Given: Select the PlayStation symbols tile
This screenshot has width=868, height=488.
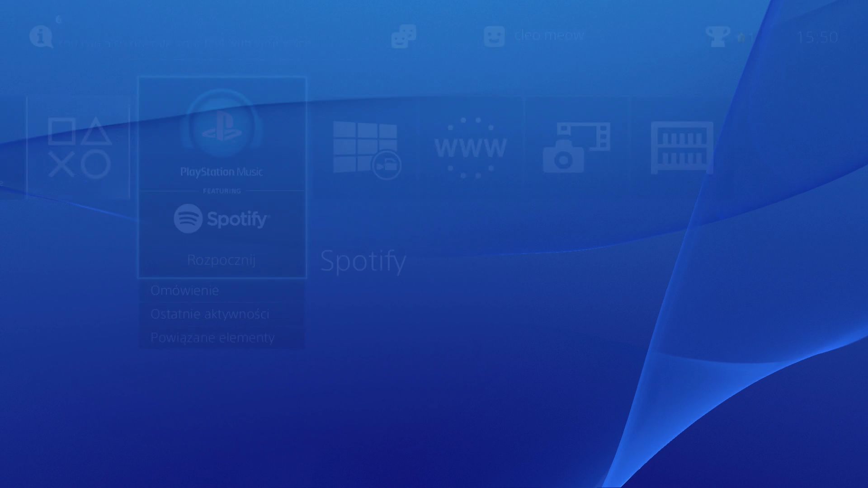Looking at the screenshot, I should click(x=79, y=148).
